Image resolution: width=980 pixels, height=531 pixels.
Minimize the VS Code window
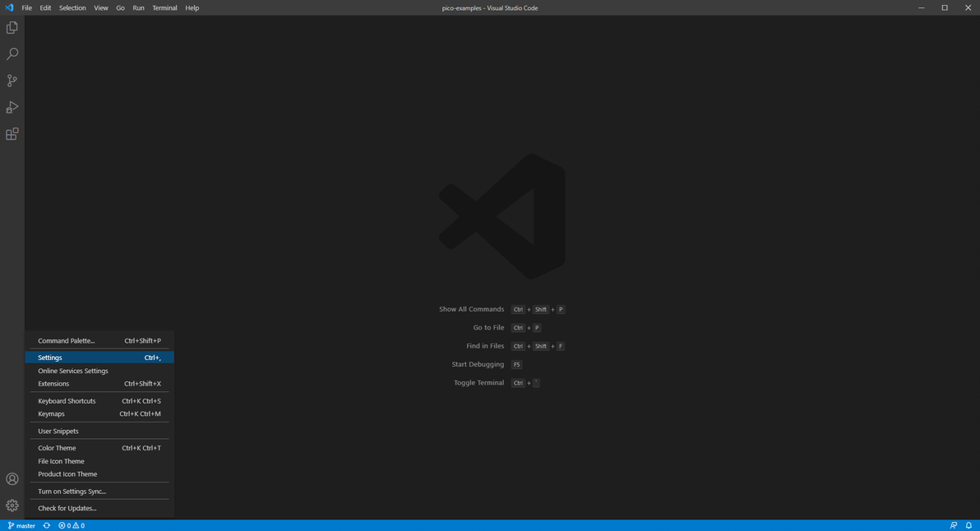tap(922, 7)
